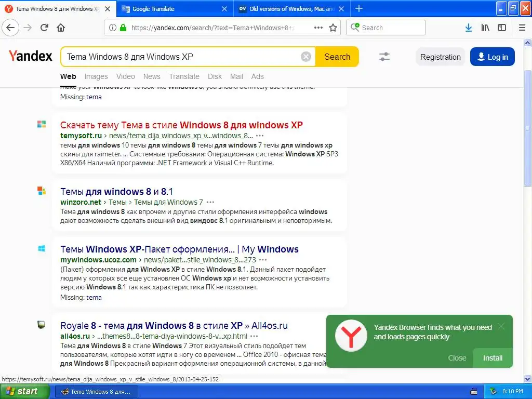The width and height of the screenshot is (532, 399).
Task: Open options dots next to mywindows.ucoz.com result
Action: pos(263,260)
